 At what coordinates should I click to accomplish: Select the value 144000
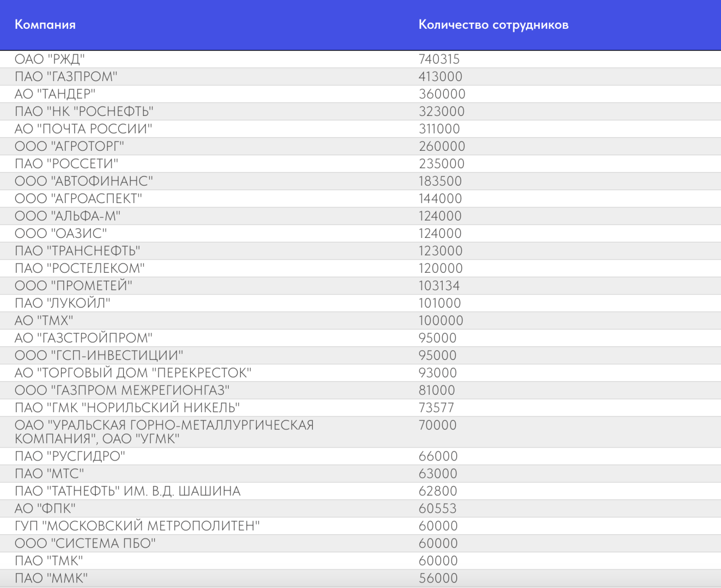pos(440,198)
